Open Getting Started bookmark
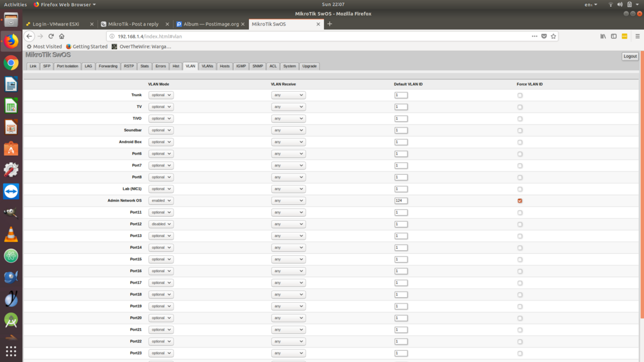 pyautogui.click(x=87, y=47)
